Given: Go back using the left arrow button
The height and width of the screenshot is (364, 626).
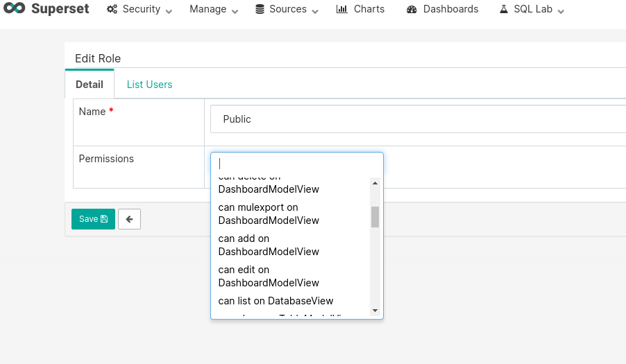Looking at the screenshot, I should click(129, 219).
